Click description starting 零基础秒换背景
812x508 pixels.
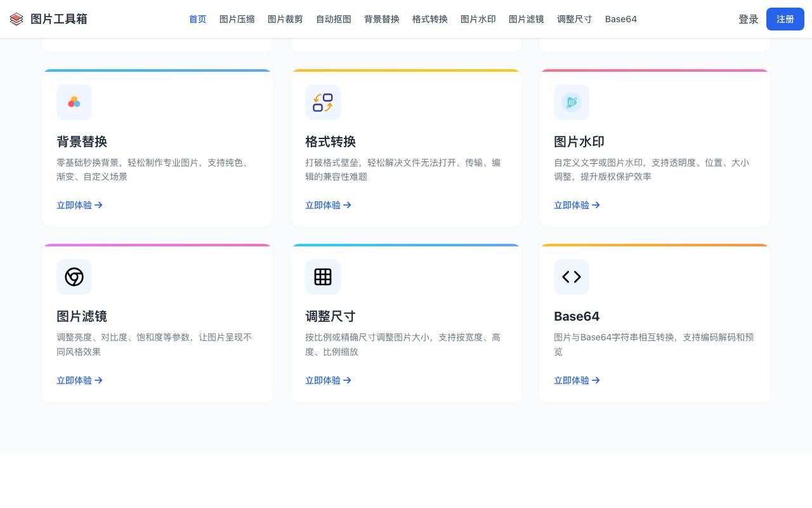tap(154, 170)
